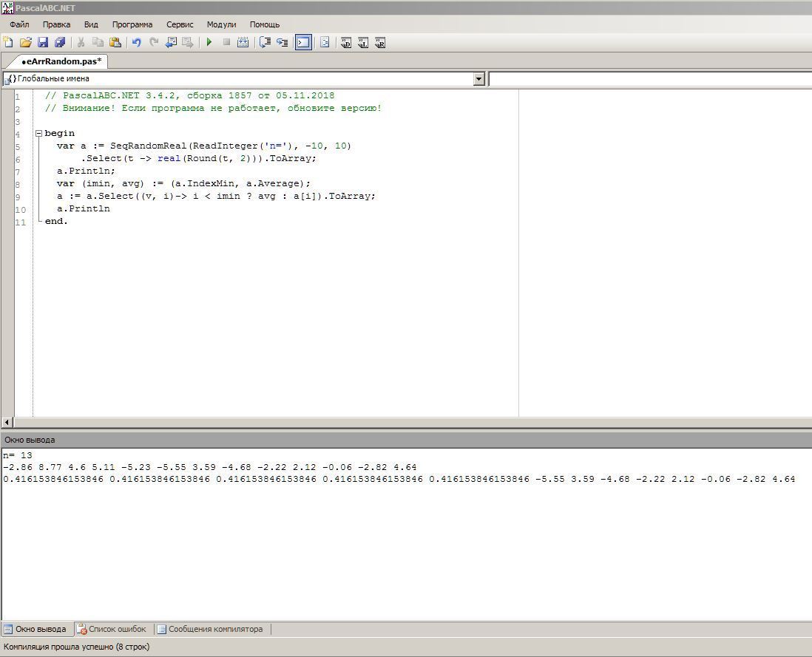Screen dimensions: 812x657
Task: Click the Open file folder icon
Action: 25,43
